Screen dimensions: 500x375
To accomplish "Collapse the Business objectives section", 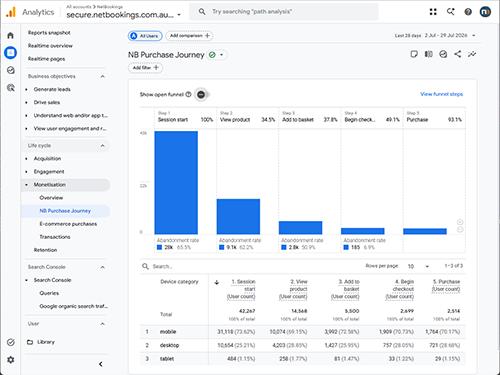I will (103, 76).
